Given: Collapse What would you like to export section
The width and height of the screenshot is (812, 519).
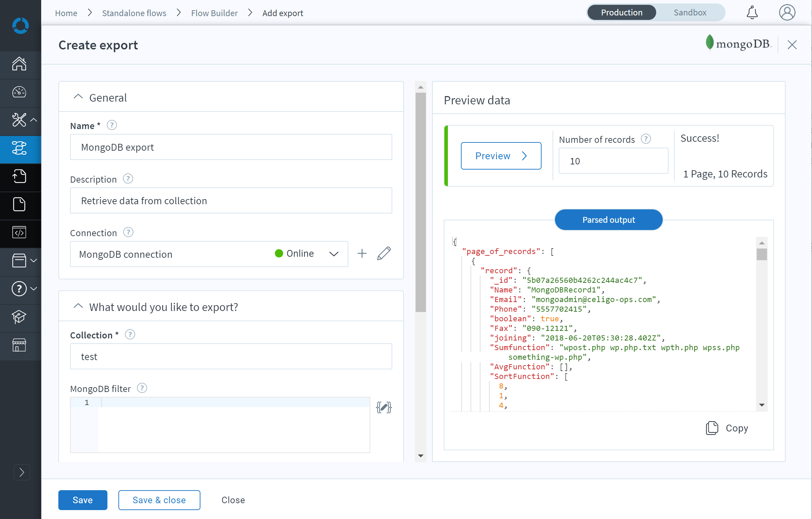Looking at the screenshot, I should (x=78, y=307).
